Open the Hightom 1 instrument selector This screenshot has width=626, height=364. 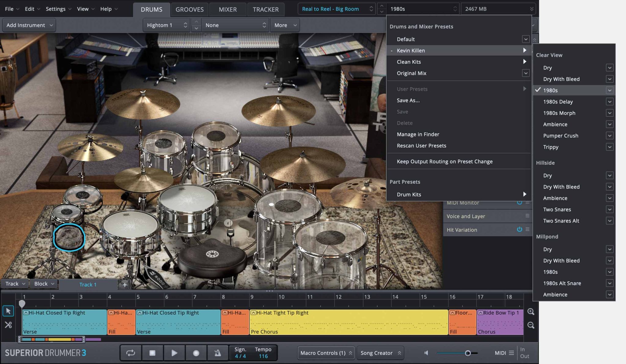pos(166,25)
